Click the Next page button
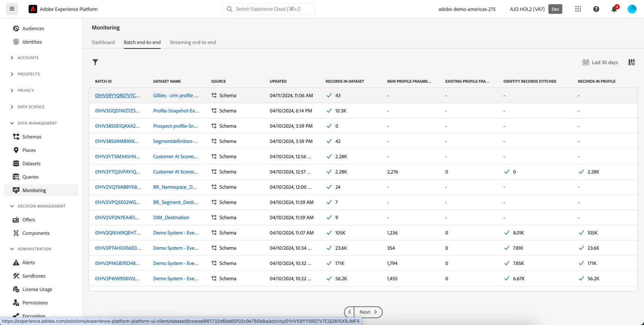644x325 pixels. click(x=368, y=312)
